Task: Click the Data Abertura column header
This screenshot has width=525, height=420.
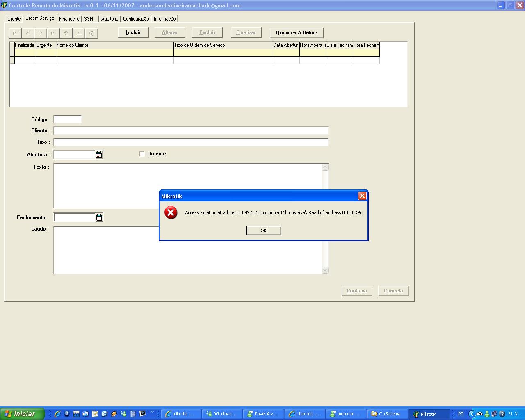Action: [286, 45]
